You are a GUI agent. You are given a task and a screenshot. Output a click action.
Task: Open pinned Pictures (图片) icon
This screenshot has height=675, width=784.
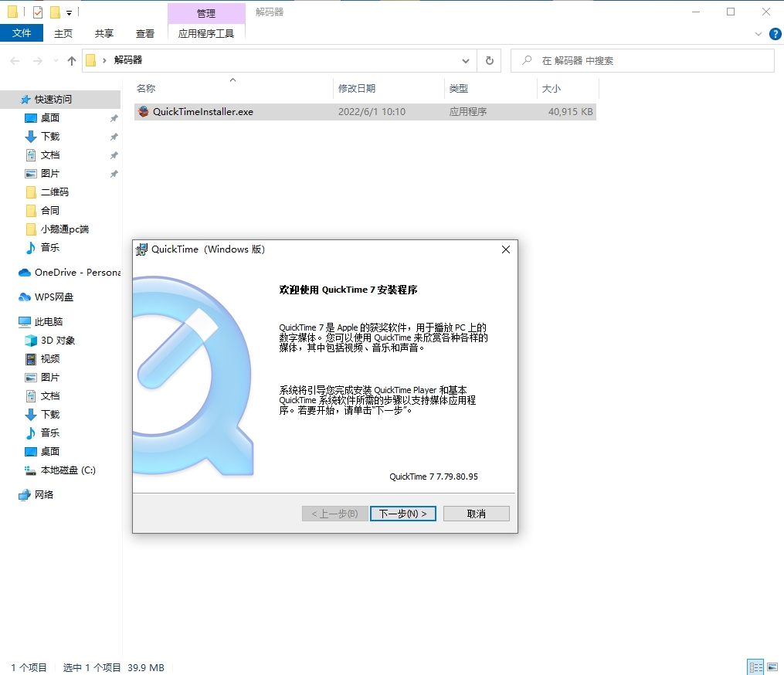[x=31, y=174]
